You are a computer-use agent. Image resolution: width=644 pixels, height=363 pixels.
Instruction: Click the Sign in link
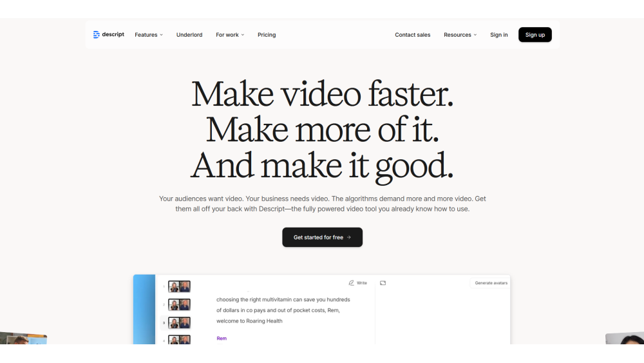(498, 35)
